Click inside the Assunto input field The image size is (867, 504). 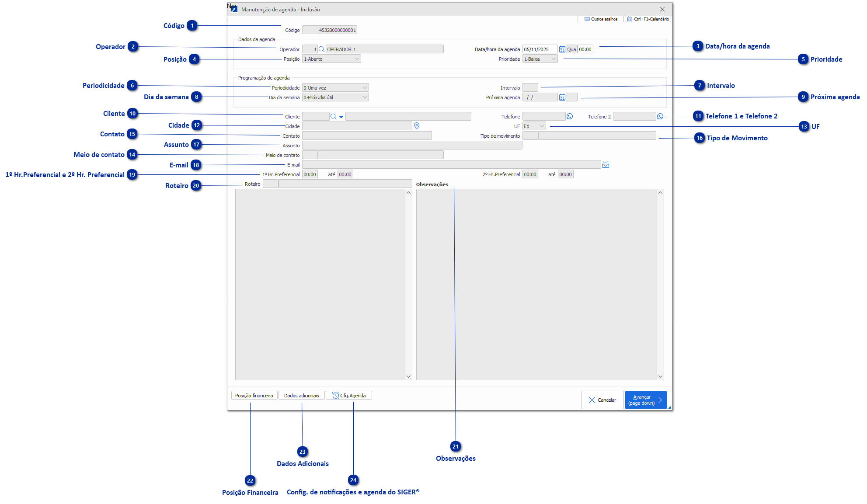pos(412,146)
